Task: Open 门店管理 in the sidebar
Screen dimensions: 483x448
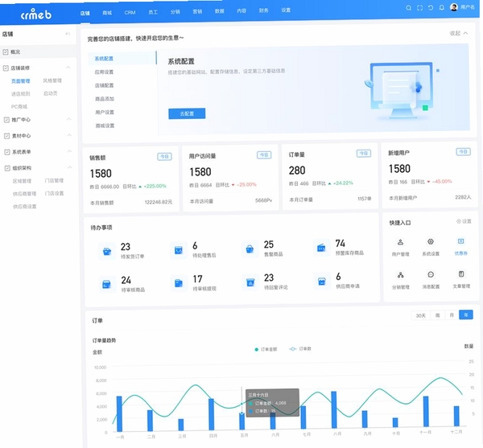Action: (54, 180)
